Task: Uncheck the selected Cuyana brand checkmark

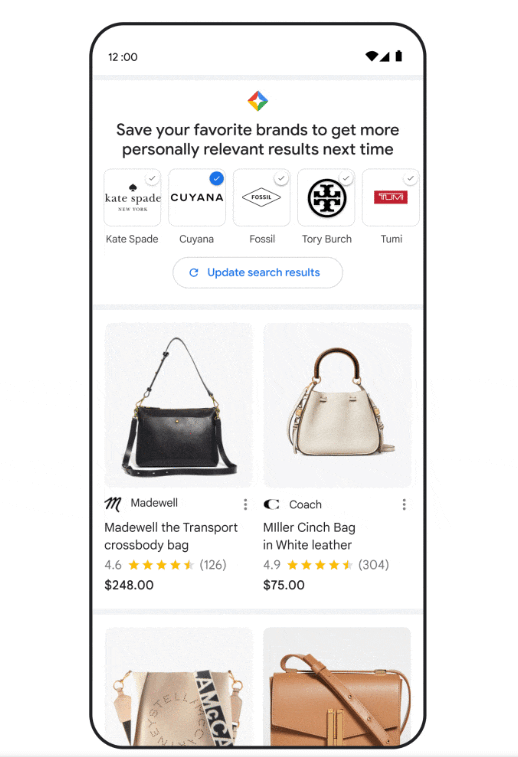Action: (x=217, y=178)
